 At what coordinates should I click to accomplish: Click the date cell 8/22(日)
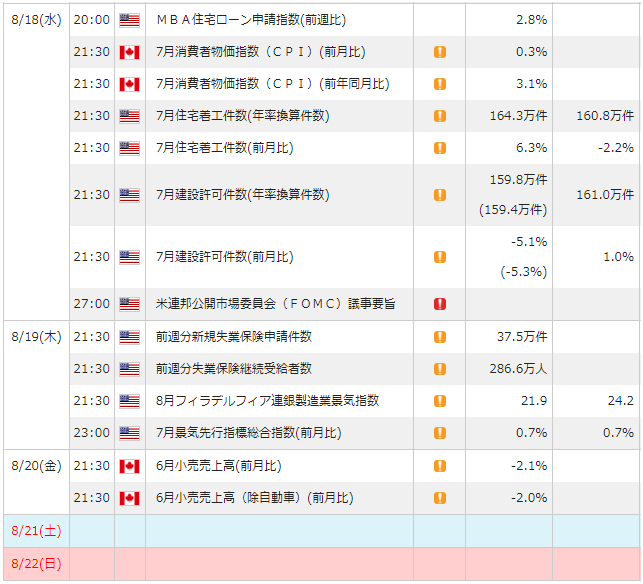tap(36, 564)
